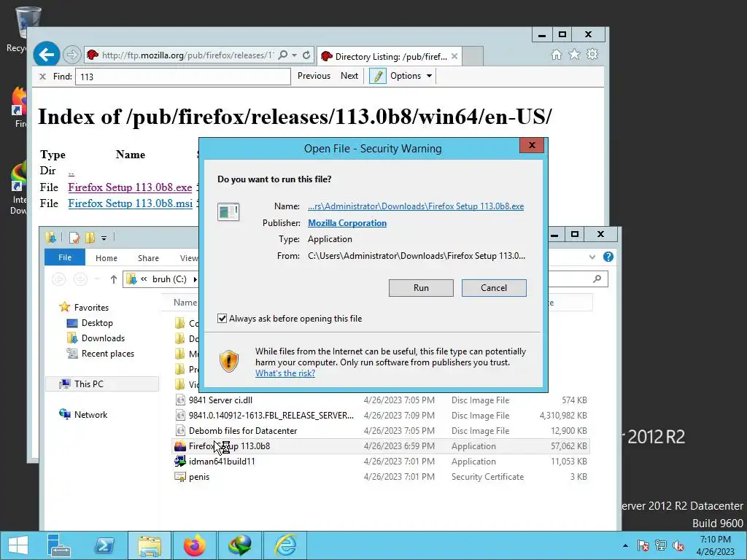Click the application file icon in dialog

228,211
